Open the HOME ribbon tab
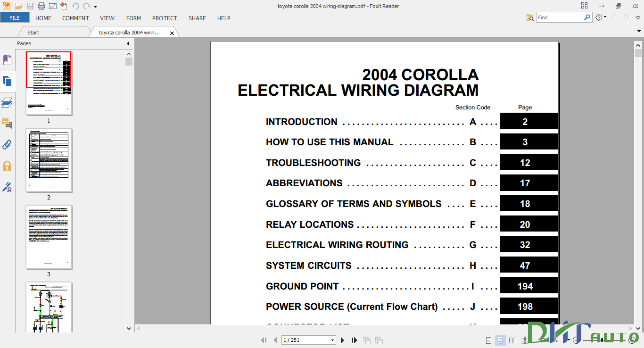 click(x=43, y=18)
